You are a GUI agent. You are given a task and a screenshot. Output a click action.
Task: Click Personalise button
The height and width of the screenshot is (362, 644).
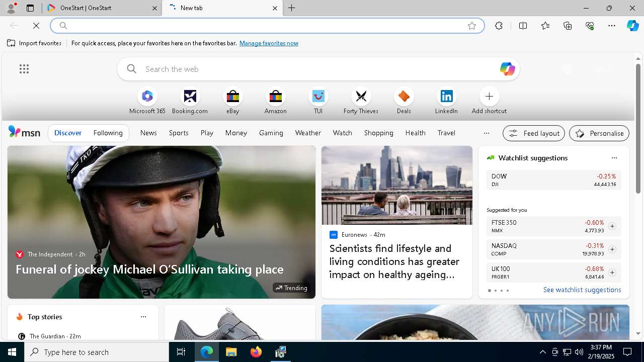(x=599, y=133)
